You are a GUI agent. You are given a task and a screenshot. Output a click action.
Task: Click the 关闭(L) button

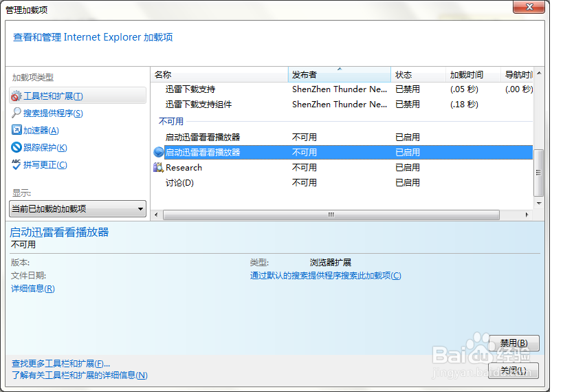coord(514,371)
